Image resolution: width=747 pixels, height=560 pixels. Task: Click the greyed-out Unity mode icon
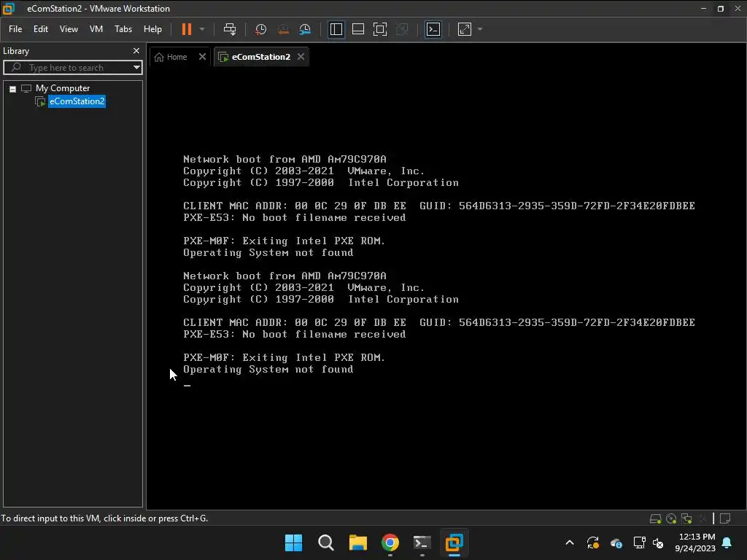[x=402, y=29]
